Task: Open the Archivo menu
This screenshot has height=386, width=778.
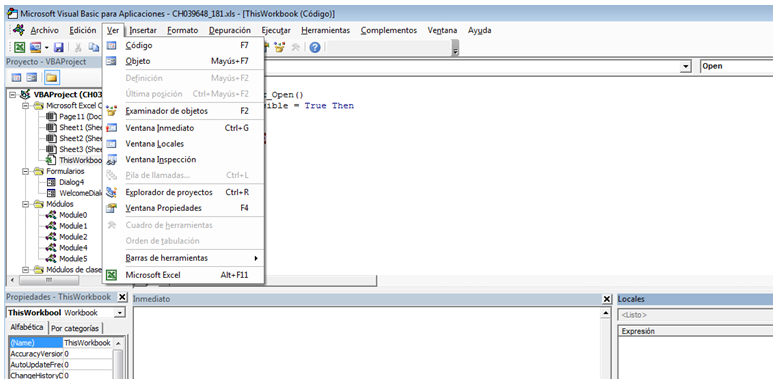Action: click(44, 30)
